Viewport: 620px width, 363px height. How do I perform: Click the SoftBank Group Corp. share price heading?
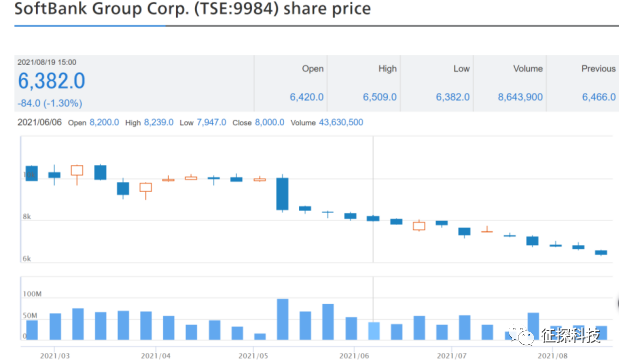click(x=193, y=8)
